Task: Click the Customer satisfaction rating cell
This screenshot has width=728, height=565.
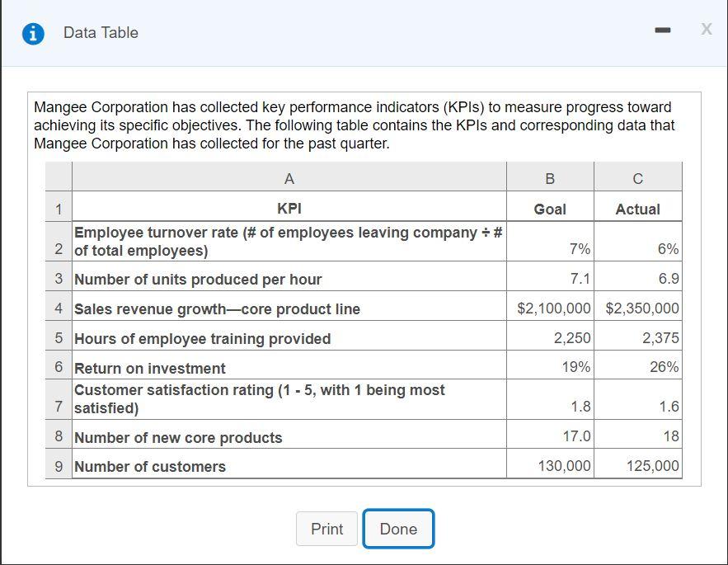Action: tap(289, 398)
